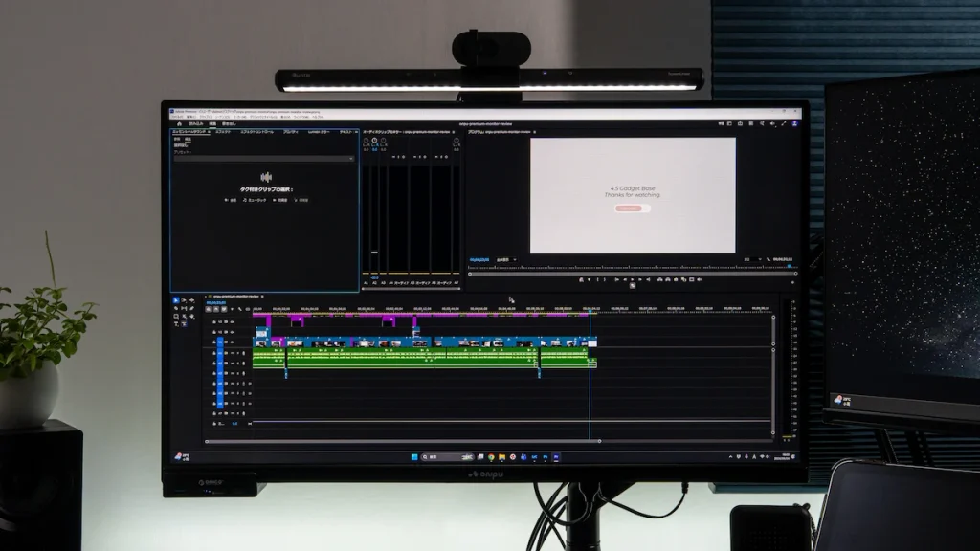Screen dimensions: 980x551
Task: Export frame with the camera icon
Action: pyautogui.click(x=676, y=280)
